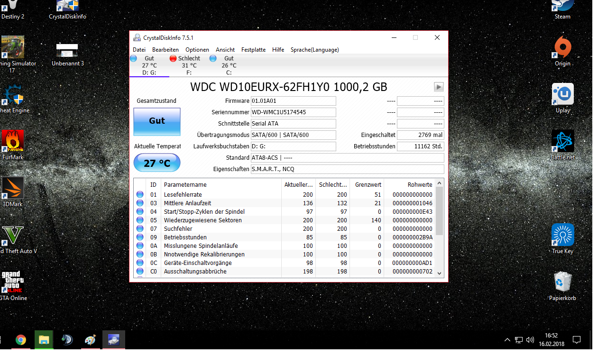
Task: Click status orb of row 09 Betriebsstunden
Action: pos(140,237)
